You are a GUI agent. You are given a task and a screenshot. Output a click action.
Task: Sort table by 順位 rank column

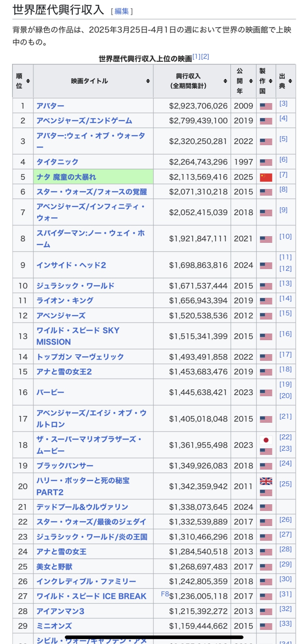pos(28,81)
